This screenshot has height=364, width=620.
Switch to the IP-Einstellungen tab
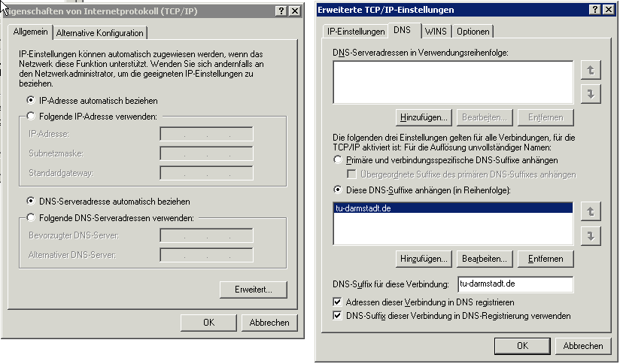coord(355,32)
